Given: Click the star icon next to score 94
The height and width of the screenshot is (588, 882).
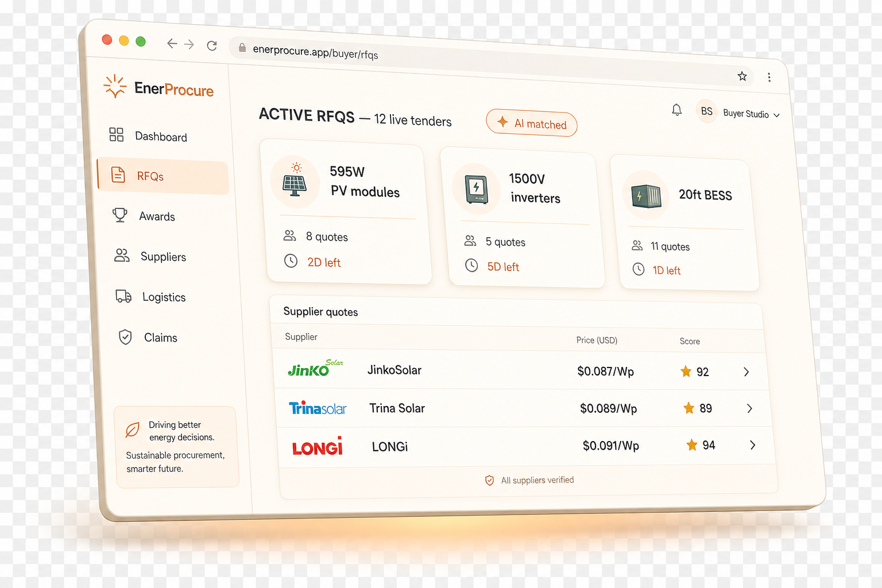Looking at the screenshot, I should pos(692,445).
